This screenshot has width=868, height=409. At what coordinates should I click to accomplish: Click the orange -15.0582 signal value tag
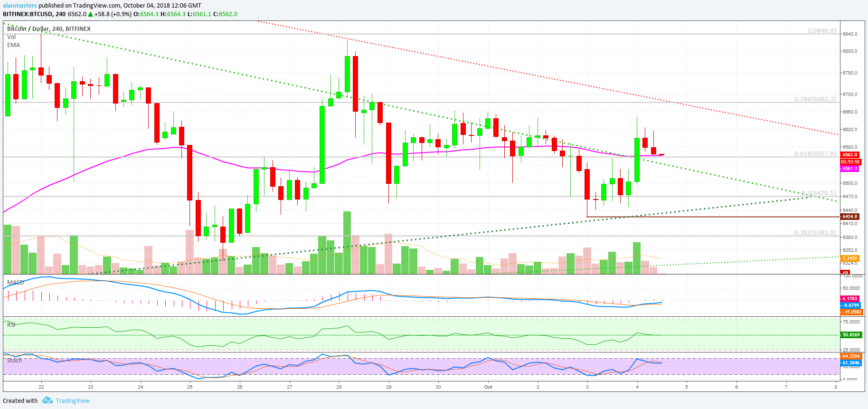coord(852,312)
